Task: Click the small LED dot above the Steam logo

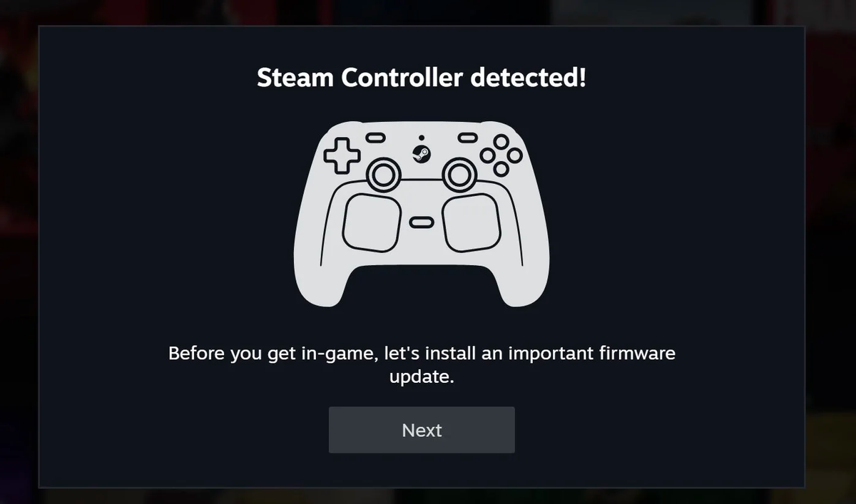Action: [x=422, y=138]
